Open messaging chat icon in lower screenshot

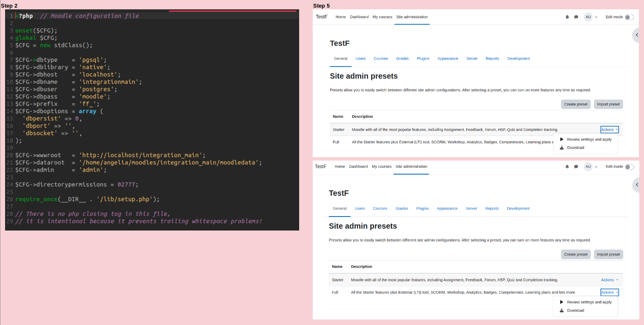coord(576,167)
